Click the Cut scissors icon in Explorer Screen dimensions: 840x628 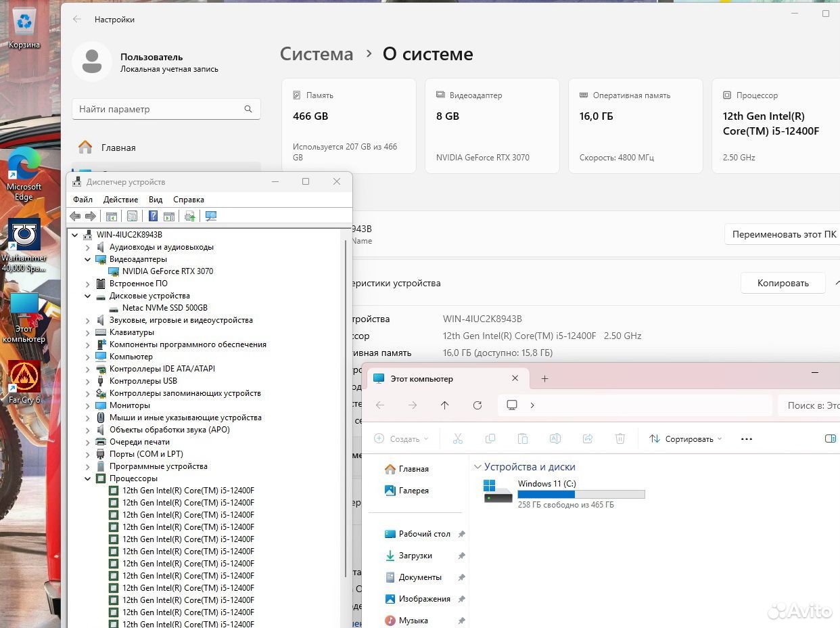(x=458, y=439)
